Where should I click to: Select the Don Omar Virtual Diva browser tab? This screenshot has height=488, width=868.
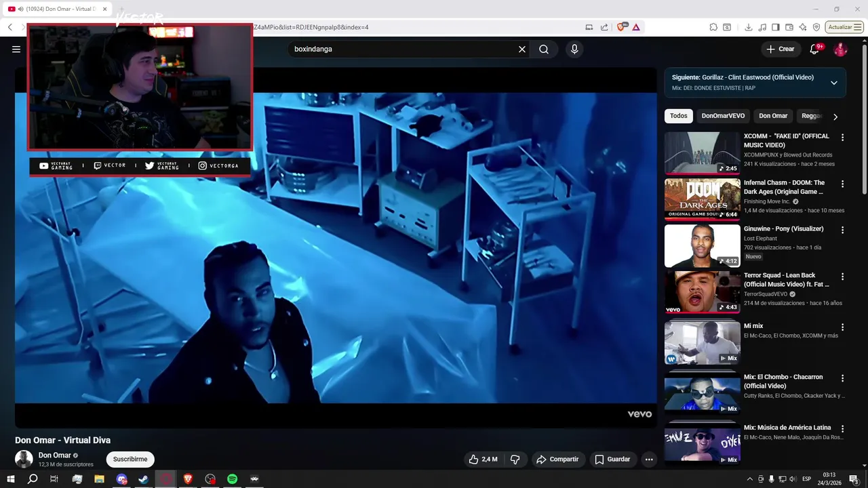click(x=58, y=9)
